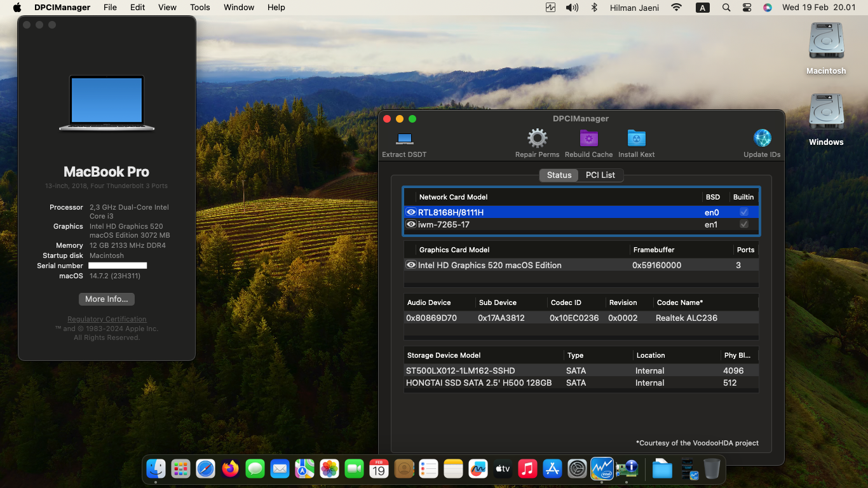Open the volume control in the menu bar

tap(572, 8)
